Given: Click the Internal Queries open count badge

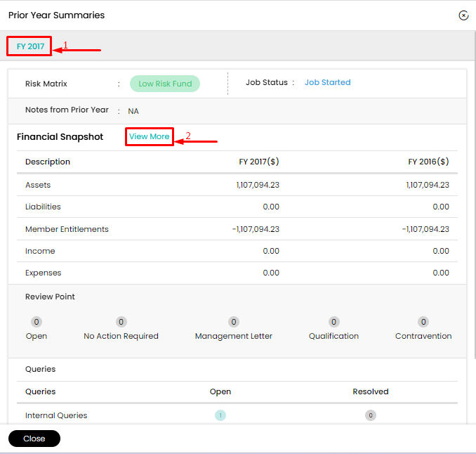Looking at the screenshot, I should point(220,415).
